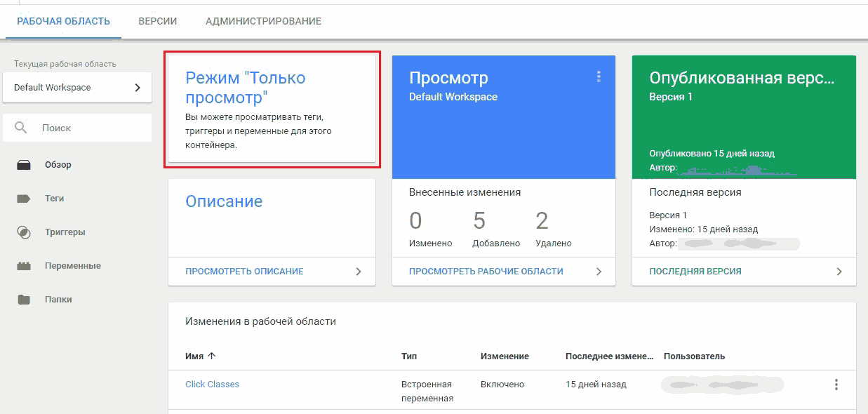The width and height of the screenshot is (868, 414).
Task: Click the Изменено count 0
Action: [415, 221]
